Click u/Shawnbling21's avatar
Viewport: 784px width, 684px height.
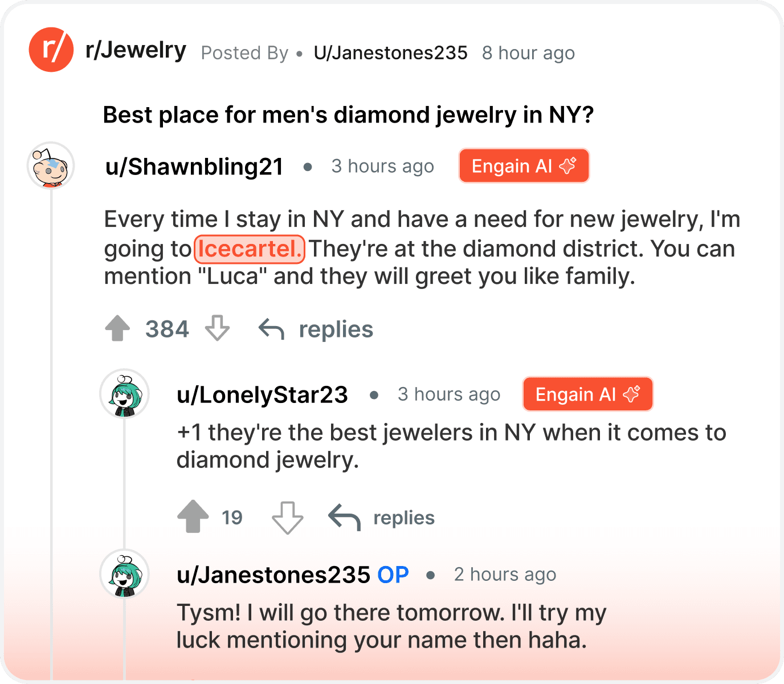pos(50,166)
